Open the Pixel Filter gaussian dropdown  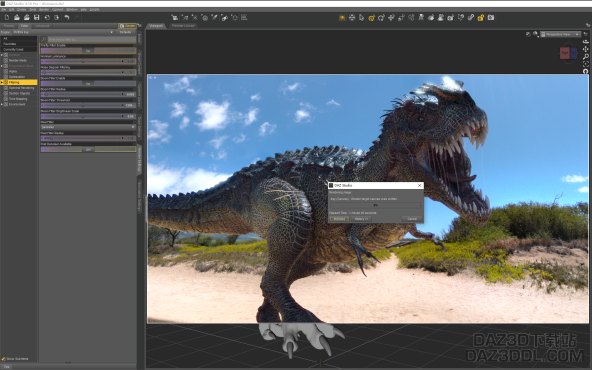88,127
